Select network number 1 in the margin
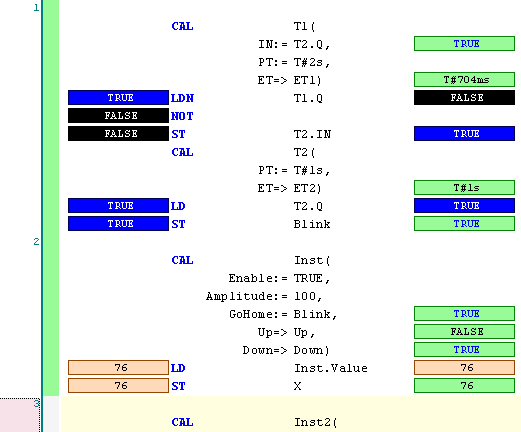 [x=36, y=7]
